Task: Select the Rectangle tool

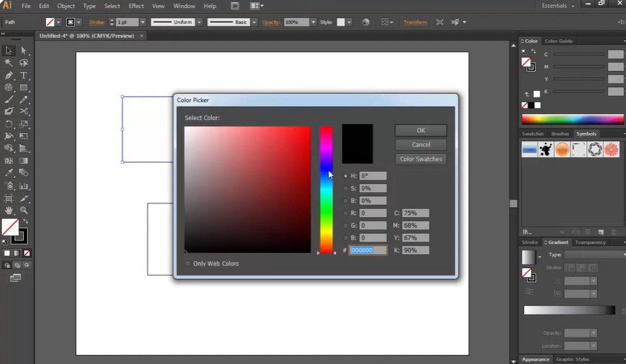Action: point(23,87)
